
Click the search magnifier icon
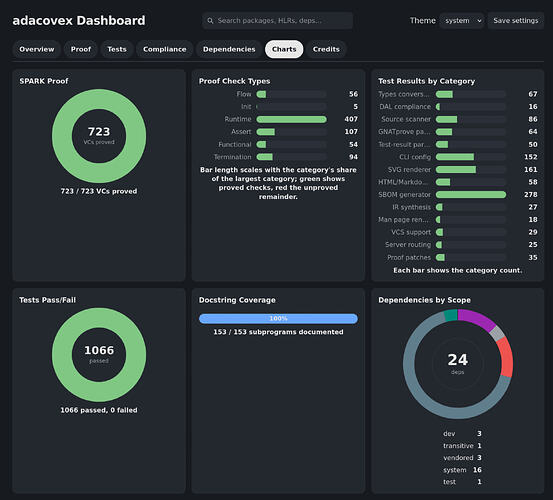210,21
